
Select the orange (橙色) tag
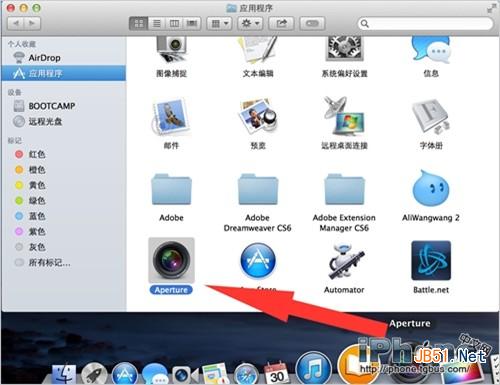63,170
